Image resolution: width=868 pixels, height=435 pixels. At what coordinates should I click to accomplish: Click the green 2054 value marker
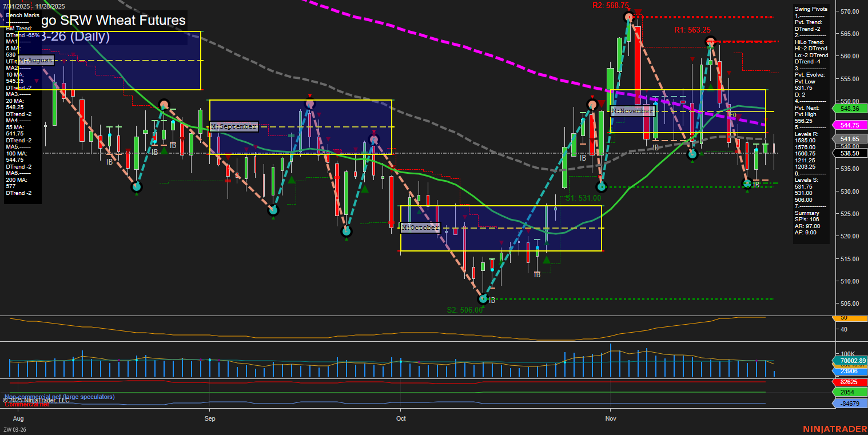851,392
